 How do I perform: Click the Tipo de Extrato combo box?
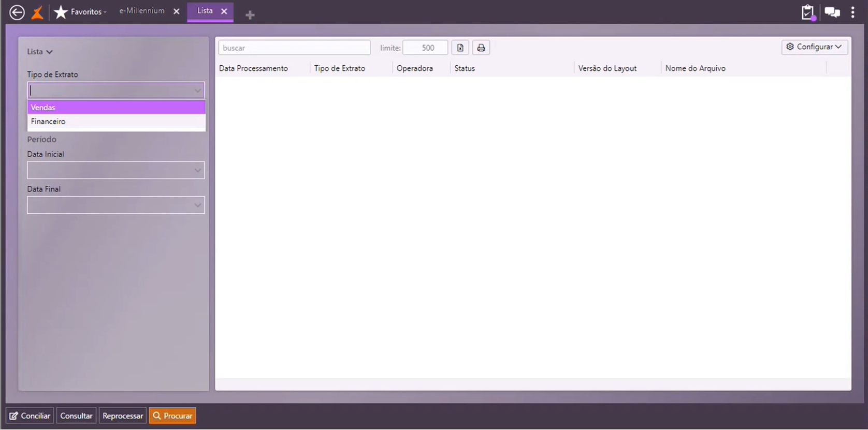pos(115,91)
